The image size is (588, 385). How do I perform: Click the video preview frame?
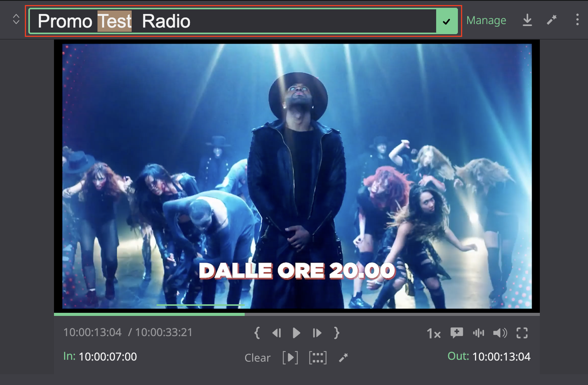tap(297, 176)
